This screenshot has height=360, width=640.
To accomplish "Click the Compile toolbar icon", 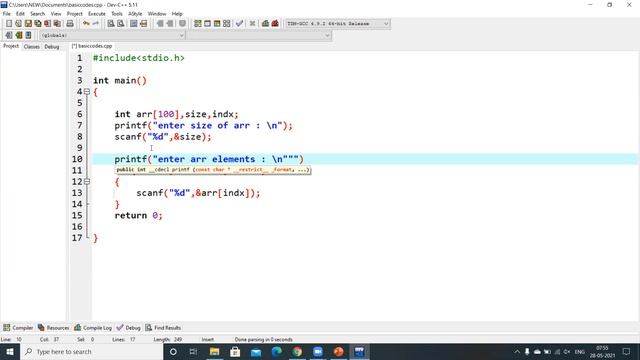I will (198, 24).
